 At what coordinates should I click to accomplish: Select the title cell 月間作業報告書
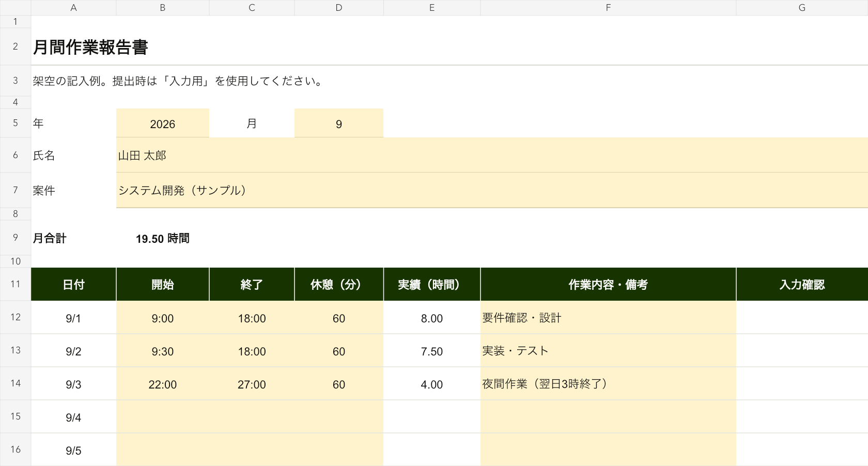tap(90, 47)
